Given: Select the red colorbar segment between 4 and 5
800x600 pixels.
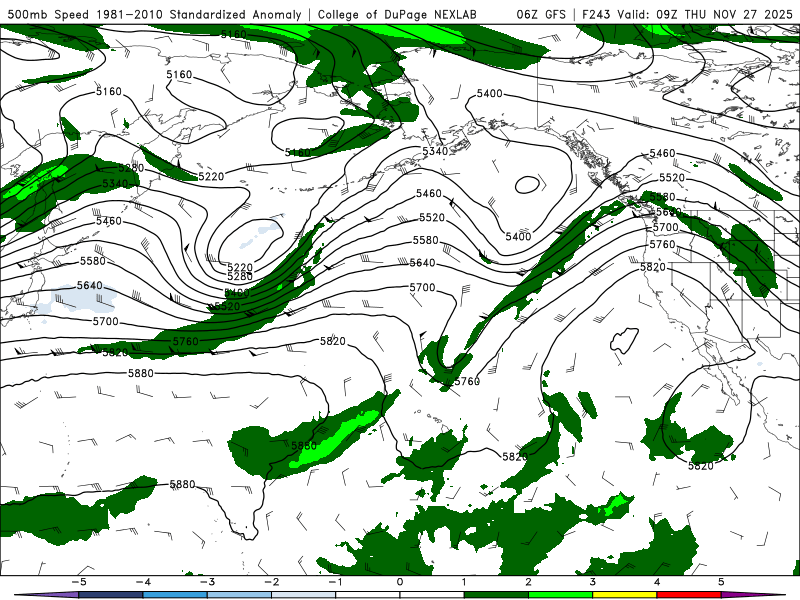Looking at the screenshot, I should [x=689, y=595].
